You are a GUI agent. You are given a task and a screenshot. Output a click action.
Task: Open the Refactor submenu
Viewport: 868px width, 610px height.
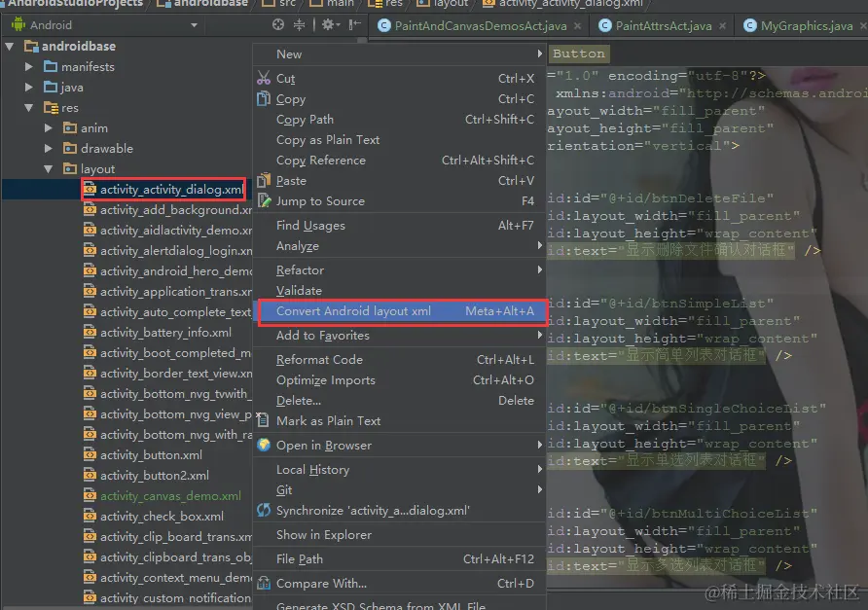tap(400, 270)
